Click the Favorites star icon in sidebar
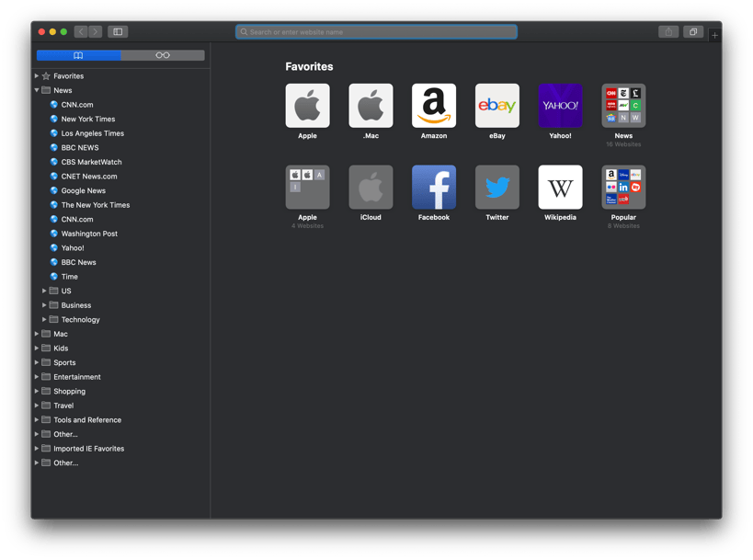Viewport: 753px width, 560px height. click(46, 76)
